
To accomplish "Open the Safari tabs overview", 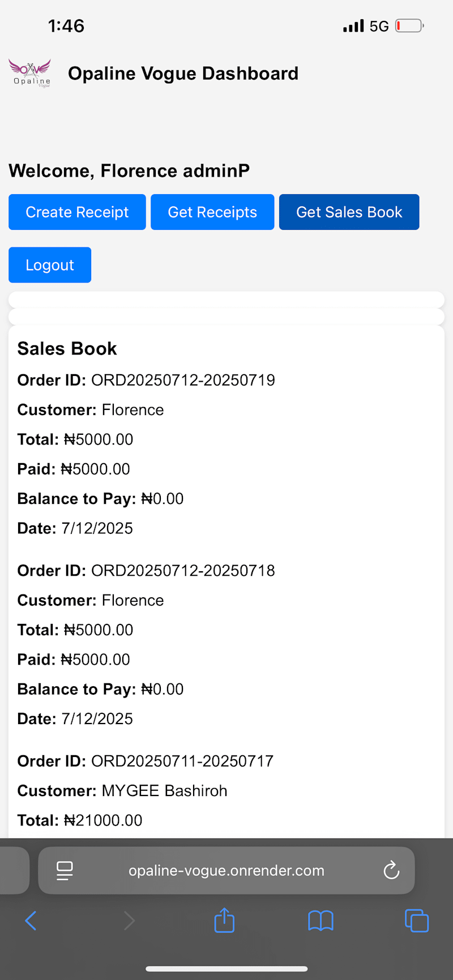I will [x=417, y=921].
